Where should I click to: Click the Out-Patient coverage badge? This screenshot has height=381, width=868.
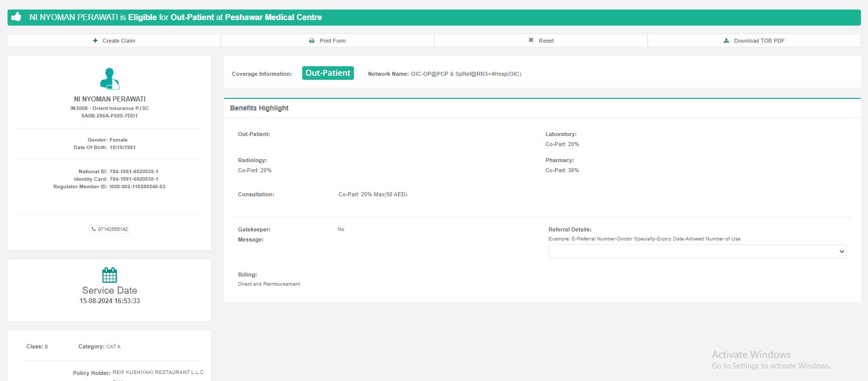click(328, 73)
